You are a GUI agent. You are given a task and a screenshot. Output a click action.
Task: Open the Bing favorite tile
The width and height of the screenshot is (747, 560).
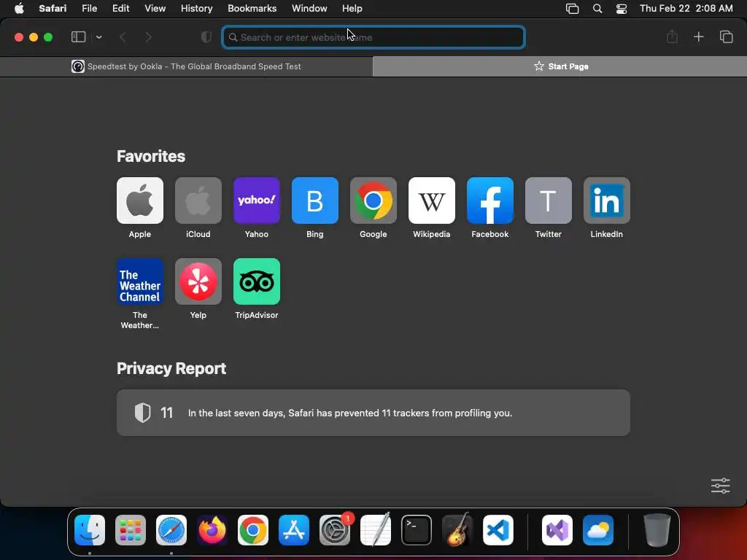315,201
